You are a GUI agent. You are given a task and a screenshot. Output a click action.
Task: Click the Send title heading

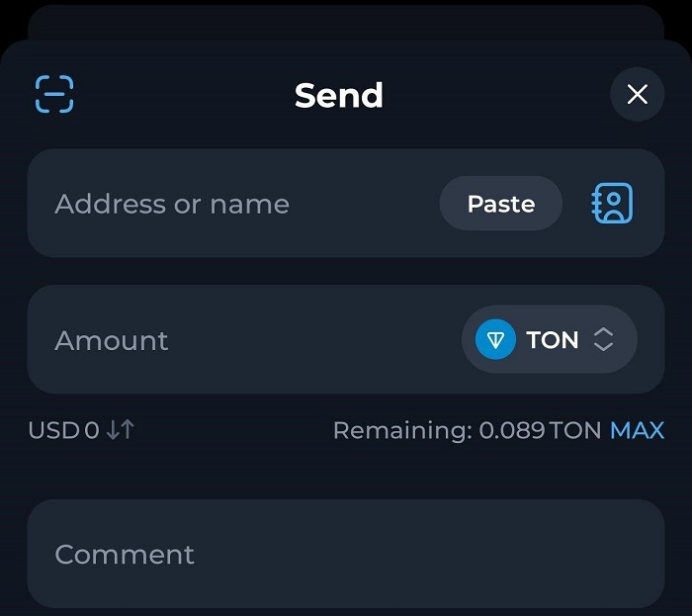click(339, 96)
